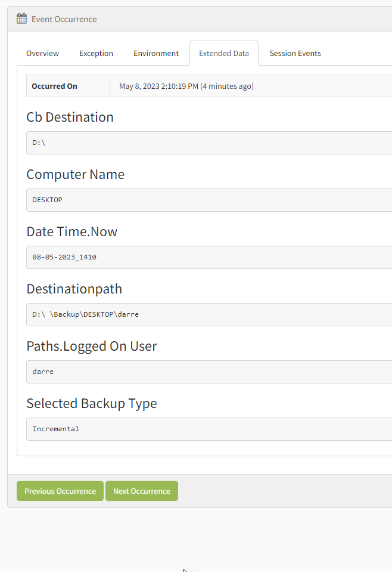Click the Event Occurrence calendar icon

(21, 18)
